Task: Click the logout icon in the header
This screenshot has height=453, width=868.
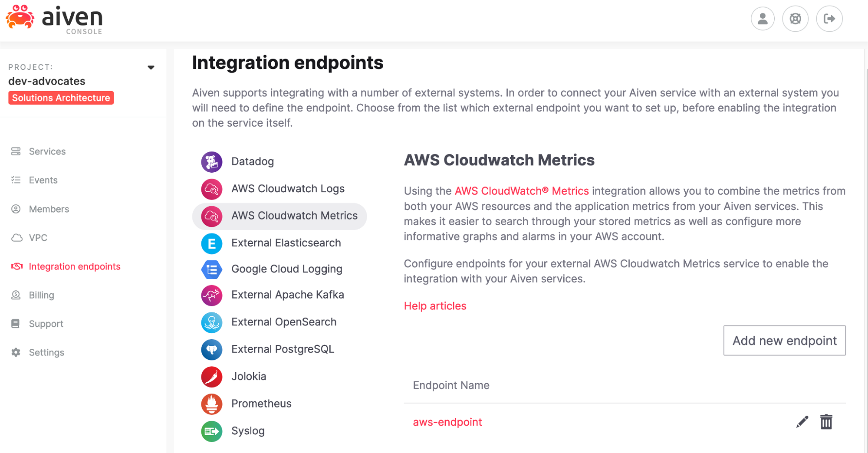Action: point(829,19)
